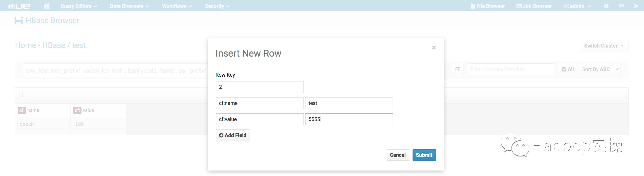Viewport: 644px width, 176px height.
Task: Expand the admin user dropdown
Action: pos(577,6)
